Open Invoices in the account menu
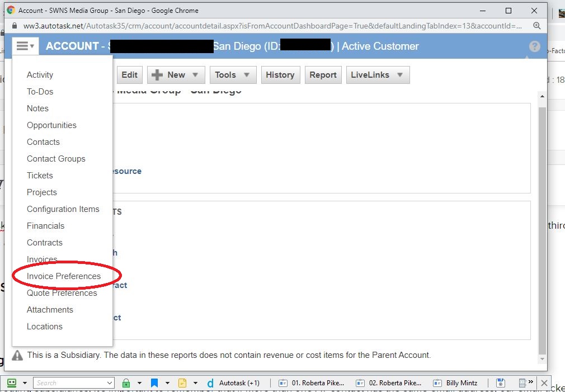Image resolution: width=565 pixels, height=392 pixels. pos(42,259)
